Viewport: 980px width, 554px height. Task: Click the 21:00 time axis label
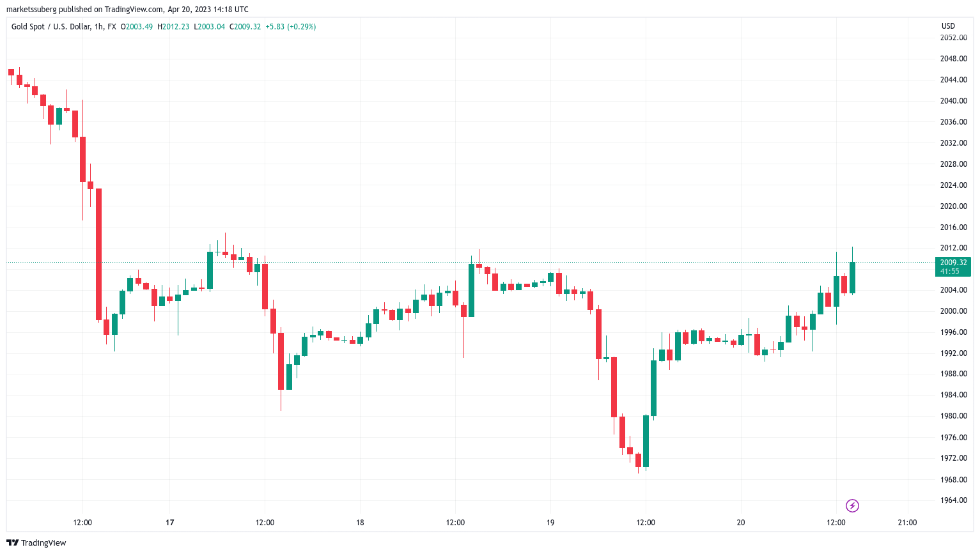click(x=907, y=523)
